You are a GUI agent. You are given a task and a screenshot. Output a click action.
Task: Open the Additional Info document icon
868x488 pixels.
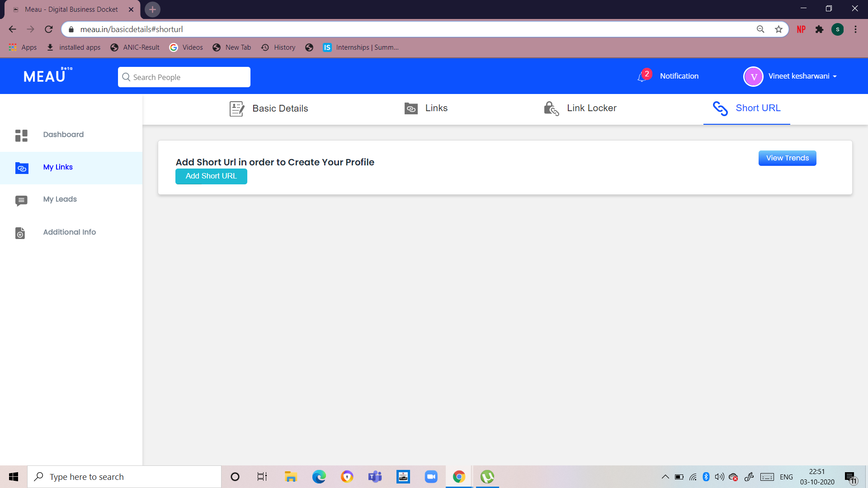pos(20,233)
